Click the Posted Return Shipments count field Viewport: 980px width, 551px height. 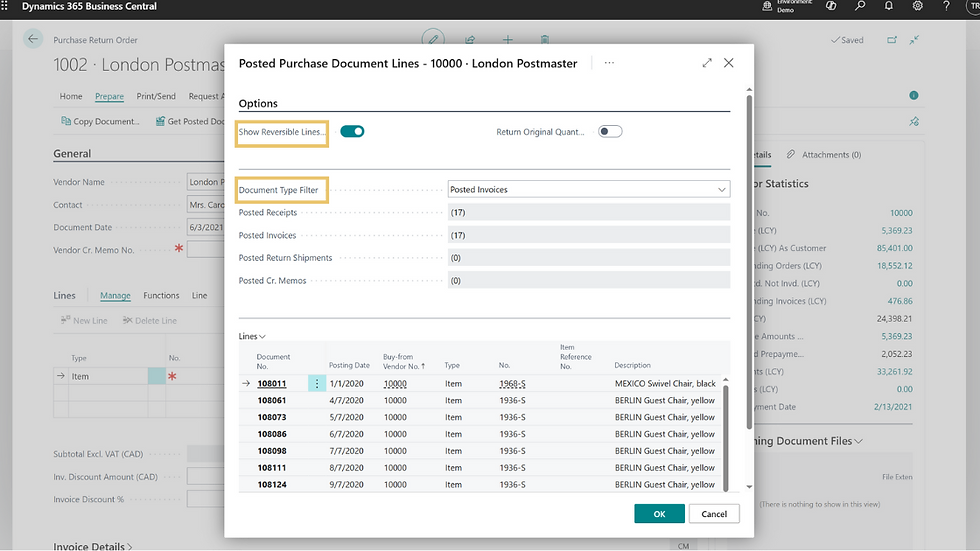coord(589,257)
